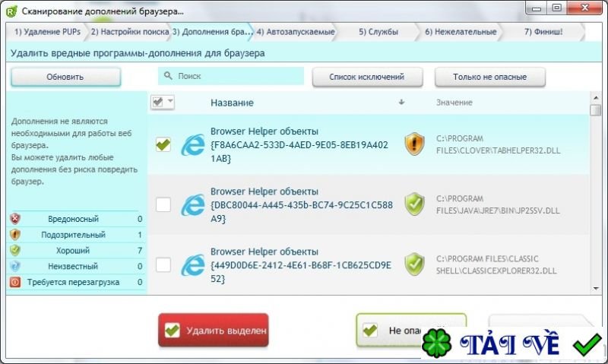The image size is (608, 364).
Task: Filter by Неизвестный category label
Action: coord(73,266)
